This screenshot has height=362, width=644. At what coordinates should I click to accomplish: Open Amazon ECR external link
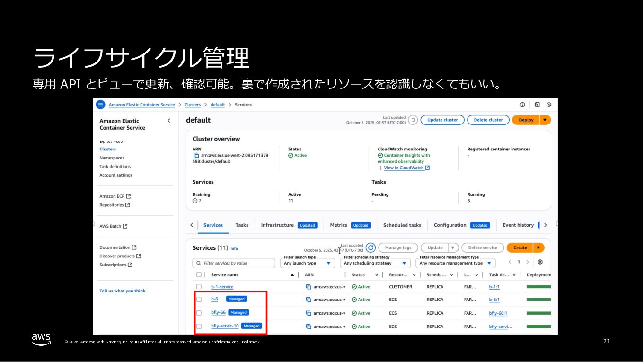(x=115, y=196)
